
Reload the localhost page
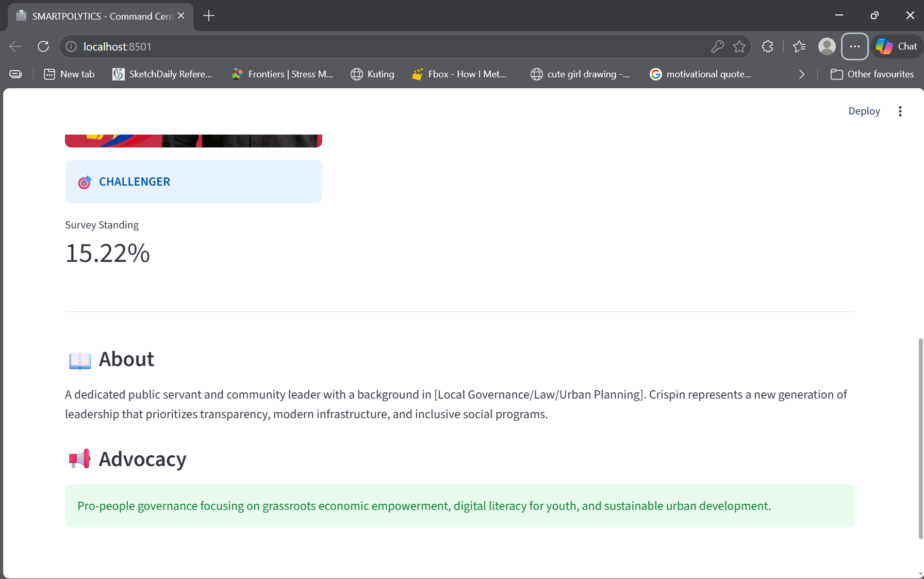coord(43,46)
